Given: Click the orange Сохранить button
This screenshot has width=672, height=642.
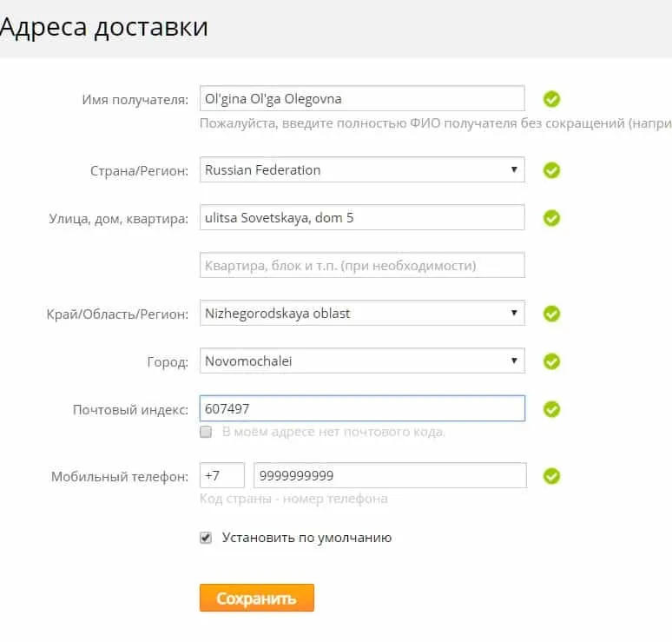Looking at the screenshot, I should (x=257, y=598).
